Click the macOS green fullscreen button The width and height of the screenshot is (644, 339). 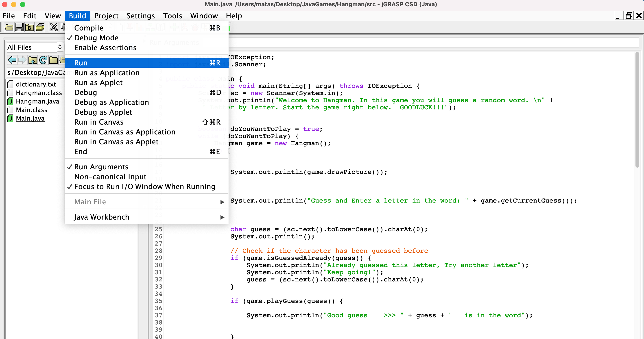click(22, 4)
